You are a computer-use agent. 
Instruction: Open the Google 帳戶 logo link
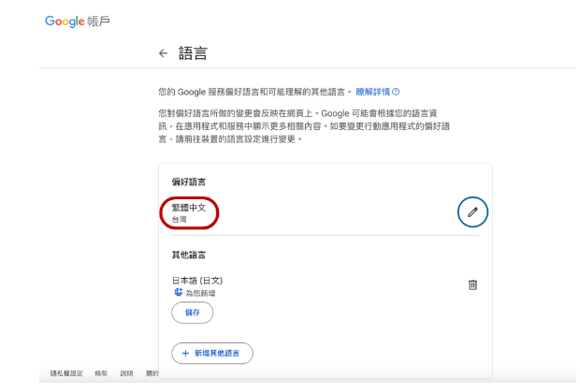click(x=78, y=22)
